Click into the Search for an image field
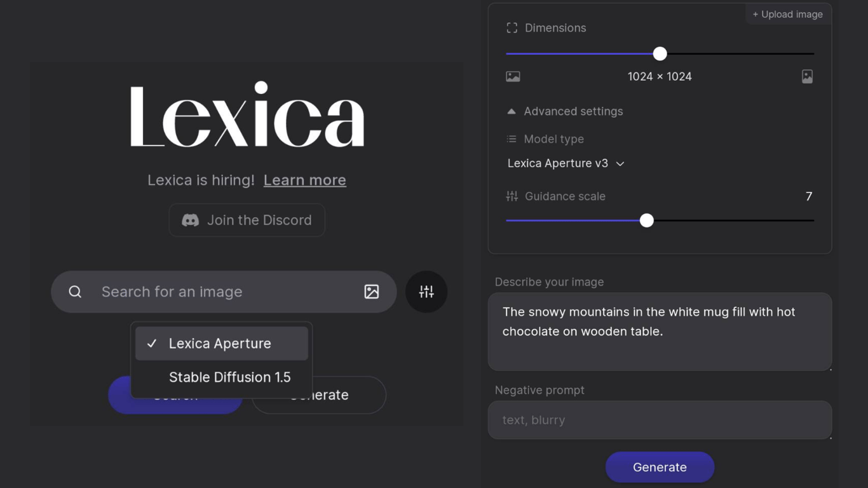868x488 pixels. [224, 292]
